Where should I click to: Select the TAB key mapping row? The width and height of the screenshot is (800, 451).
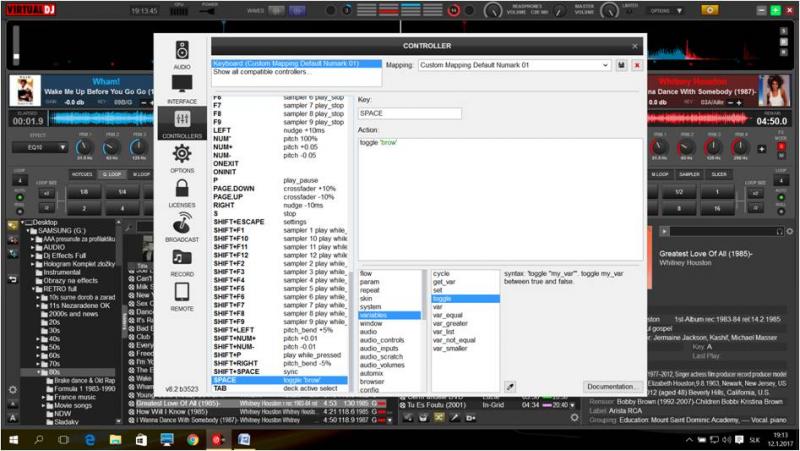(x=280, y=389)
